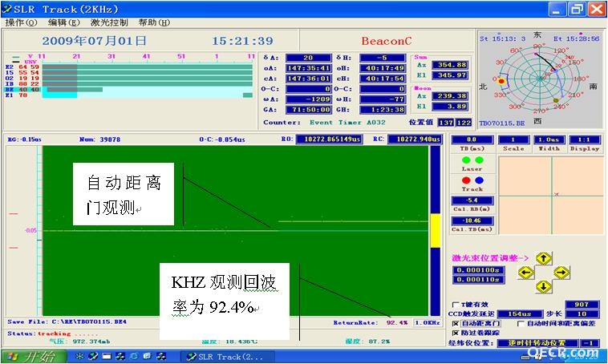Select satellite row E2 64 59
The height and width of the screenshot is (364, 608).
coord(128,67)
